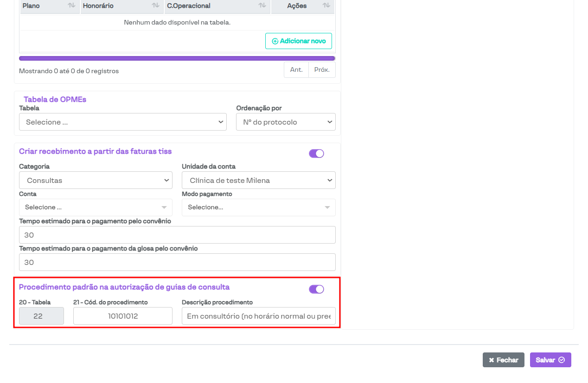Click tempo estimado pagamento pelo convênio field
Screen dimensions: 588x383
(177, 235)
